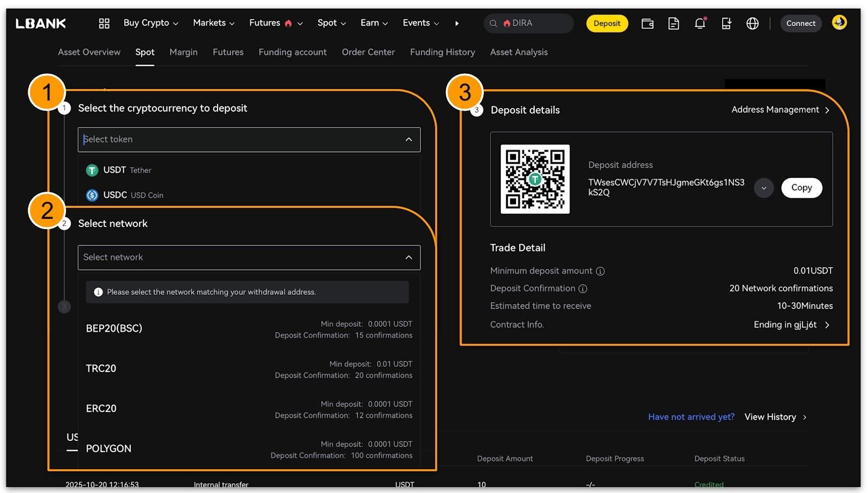Copy the deposit address
Image resolution: width=868 pixels, height=493 pixels.
[801, 188]
